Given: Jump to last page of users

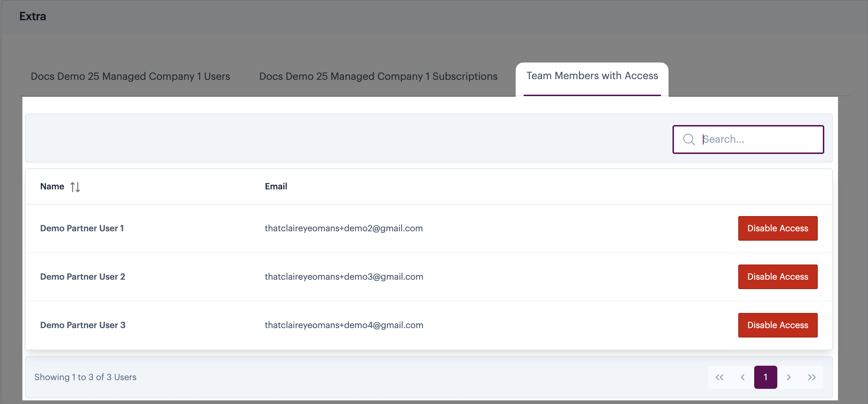Looking at the screenshot, I should (812, 377).
